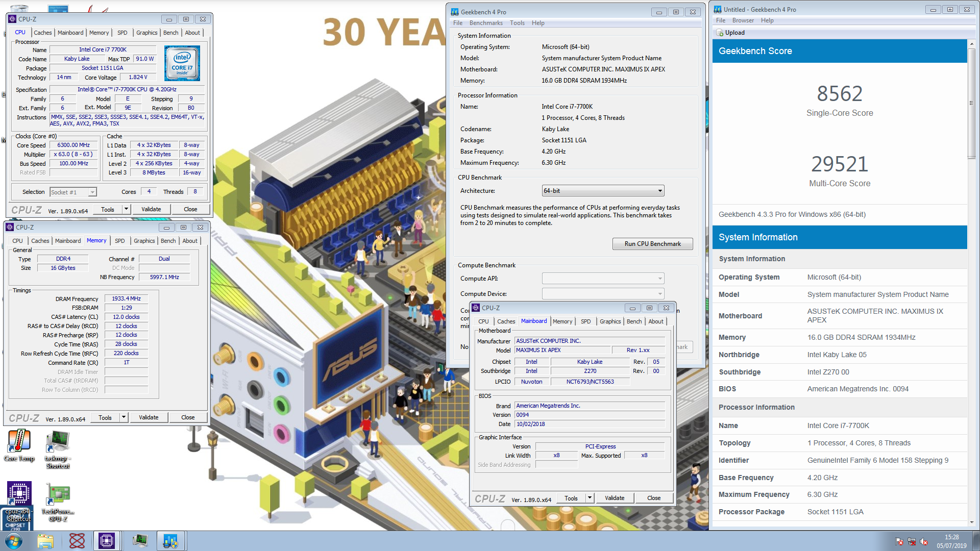Click the up arrow of results scrollbar
Screen dimensions: 980x551
pos(971,44)
